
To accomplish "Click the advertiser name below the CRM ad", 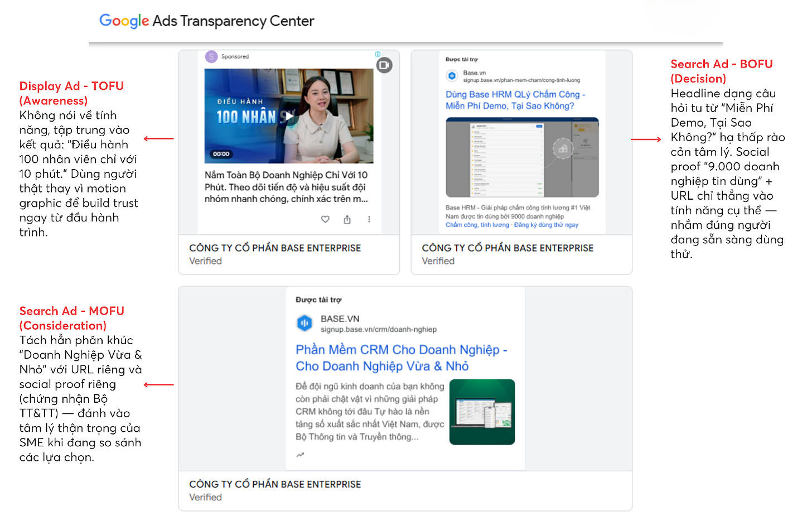I will pos(275,484).
